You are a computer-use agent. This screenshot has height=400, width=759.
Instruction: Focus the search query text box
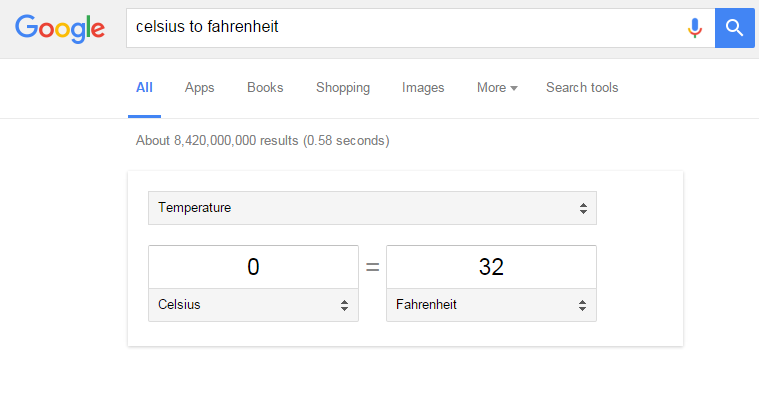click(400, 27)
